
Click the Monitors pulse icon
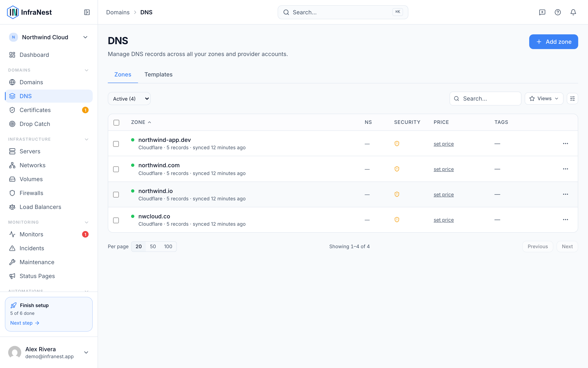tap(12, 234)
